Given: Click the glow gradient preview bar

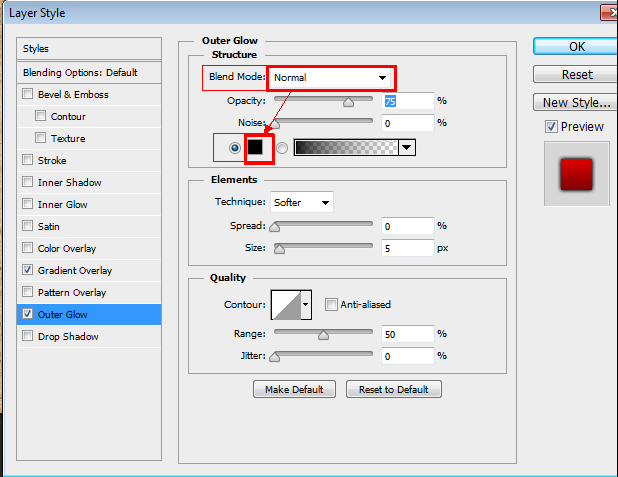Looking at the screenshot, I should (x=346, y=147).
